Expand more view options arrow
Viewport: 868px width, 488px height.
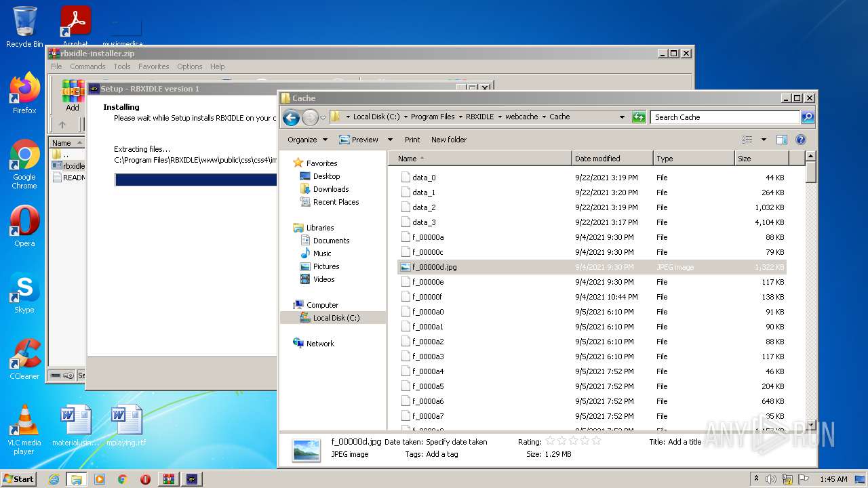(764, 140)
